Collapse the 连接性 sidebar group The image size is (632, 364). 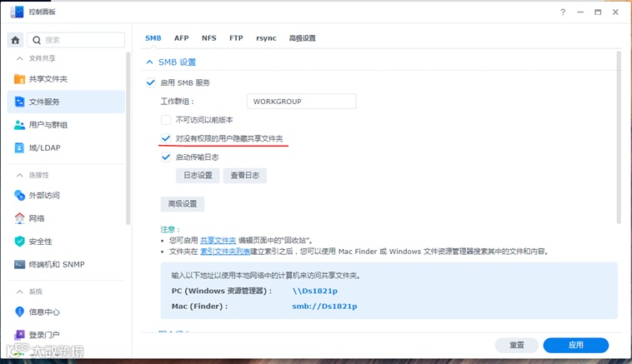click(x=19, y=175)
